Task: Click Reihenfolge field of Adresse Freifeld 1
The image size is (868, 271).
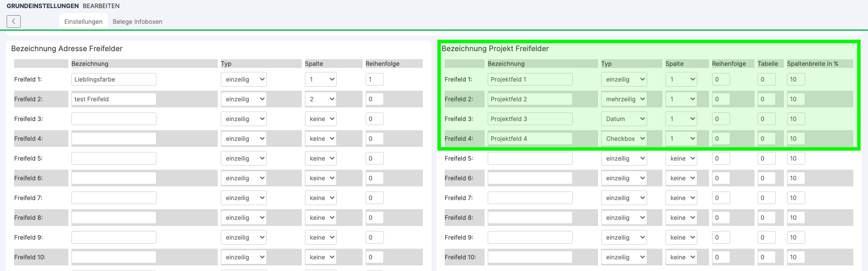Action: [x=374, y=80]
